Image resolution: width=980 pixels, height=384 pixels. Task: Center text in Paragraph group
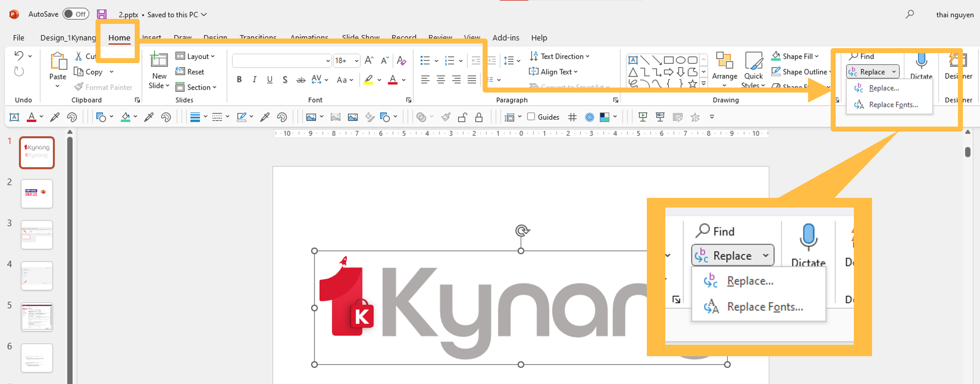(x=440, y=80)
